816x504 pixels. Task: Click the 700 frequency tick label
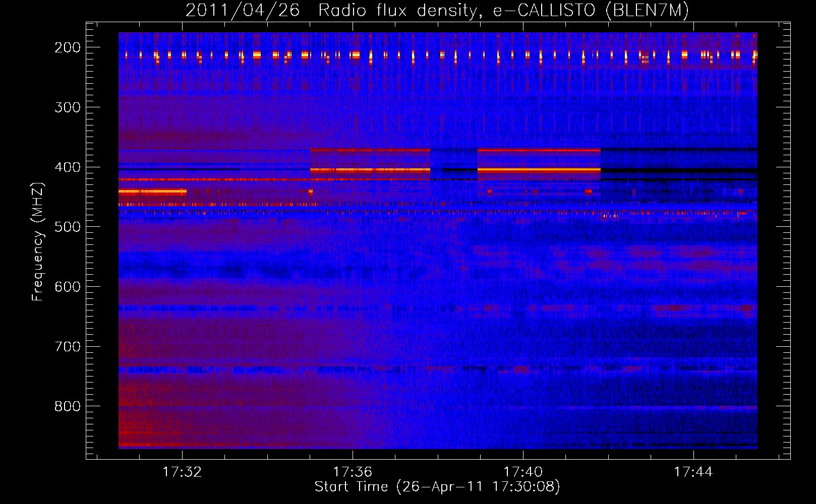[x=68, y=347]
